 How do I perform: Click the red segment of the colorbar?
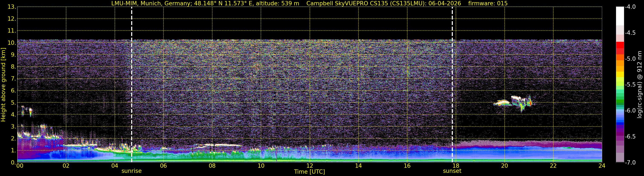(x=620, y=45)
